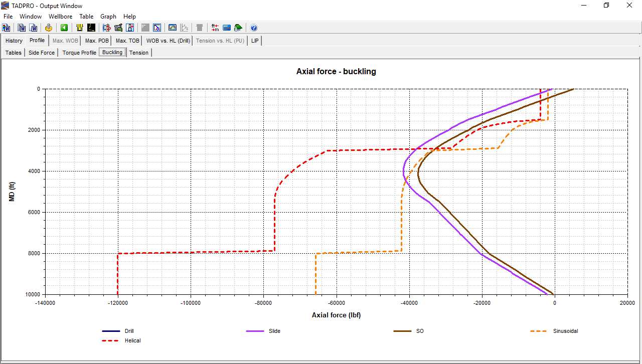Click the green back arrow toolbar icon

[x=64, y=28]
